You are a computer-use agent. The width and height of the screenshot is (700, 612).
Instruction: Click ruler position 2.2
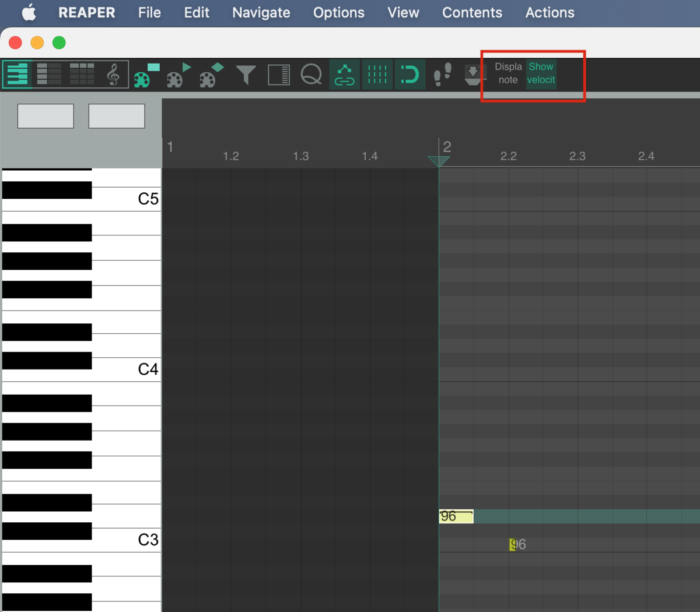coord(509,156)
